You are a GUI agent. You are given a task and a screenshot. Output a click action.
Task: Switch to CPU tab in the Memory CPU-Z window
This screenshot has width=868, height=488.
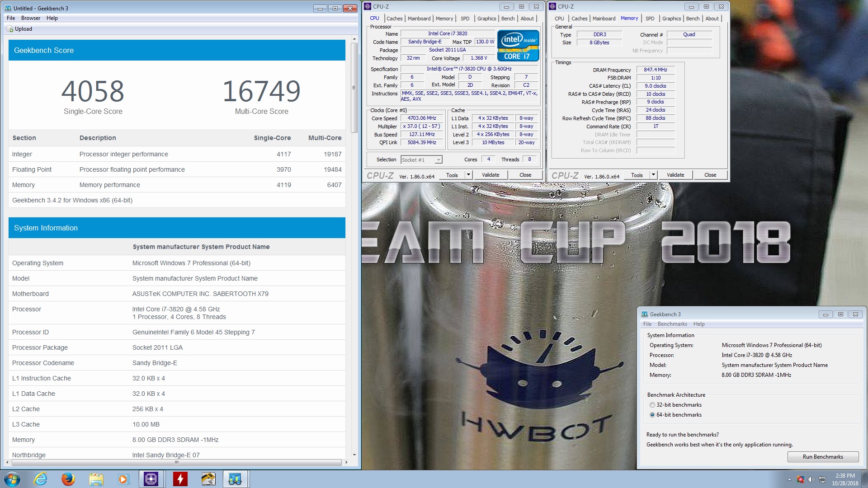click(x=559, y=19)
